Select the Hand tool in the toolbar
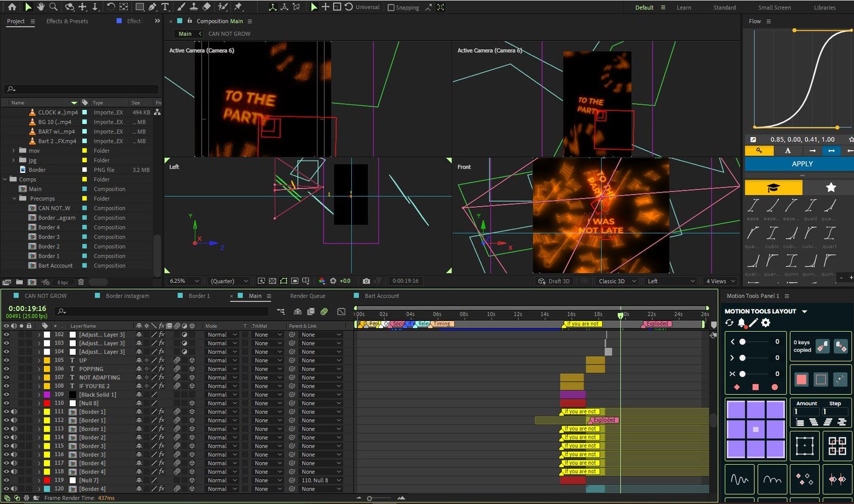 click(x=41, y=7)
